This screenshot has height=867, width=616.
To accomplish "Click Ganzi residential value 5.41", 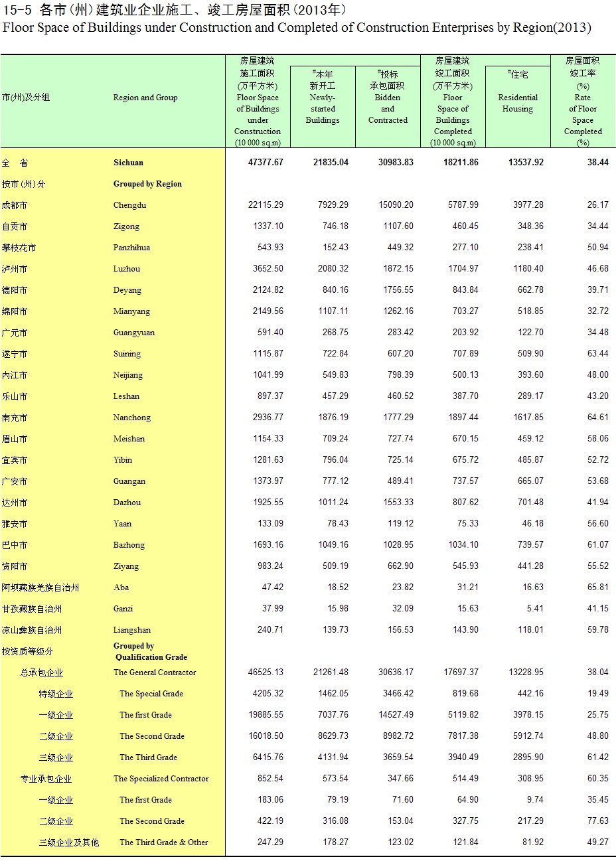I will click(534, 609).
